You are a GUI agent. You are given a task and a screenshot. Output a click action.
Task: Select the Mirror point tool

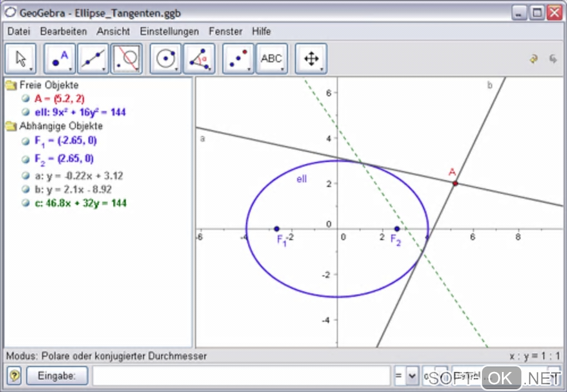coord(238,59)
